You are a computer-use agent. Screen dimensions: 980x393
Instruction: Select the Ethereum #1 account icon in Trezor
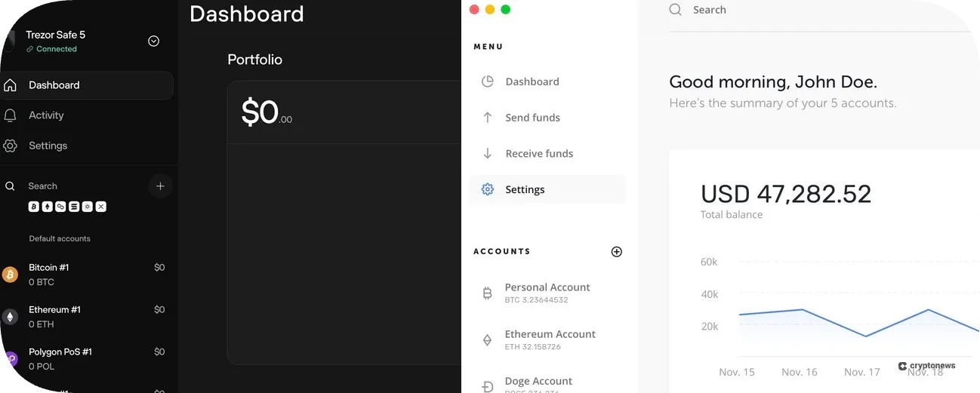[x=10, y=317]
